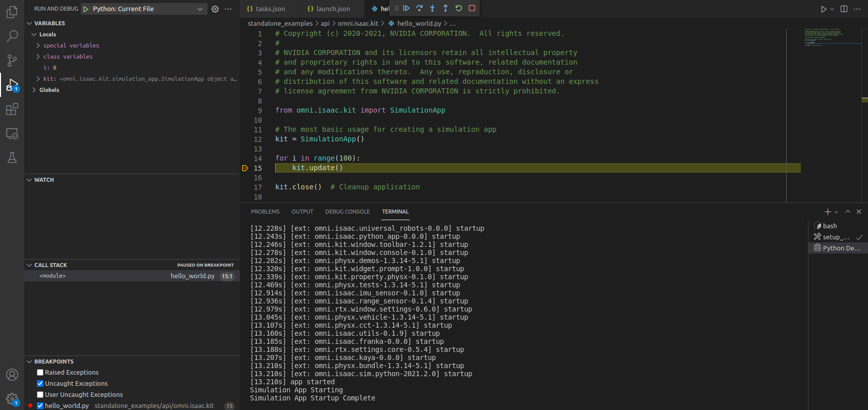Select the TERMINAL panel tab
This screenshot has height=410, width=868.
(395, 212)
